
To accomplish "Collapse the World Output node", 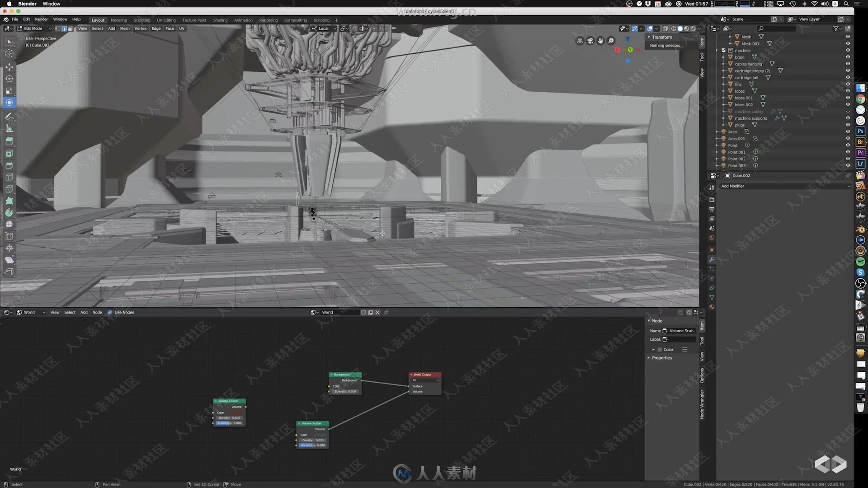I will point(411,375).
